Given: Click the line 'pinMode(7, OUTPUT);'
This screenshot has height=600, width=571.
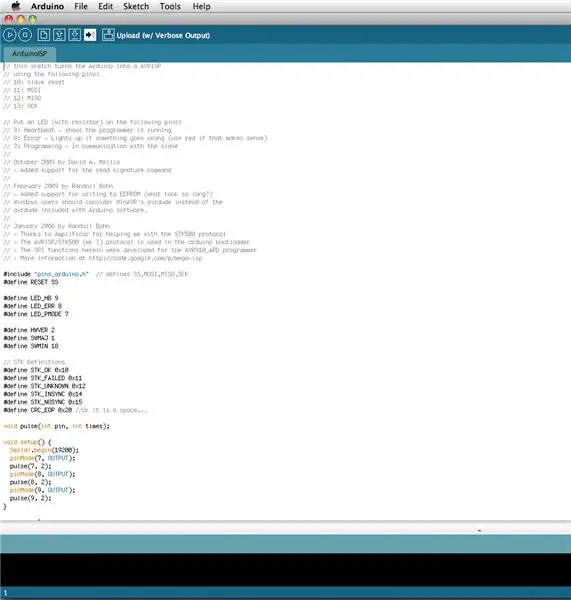Looking at the screenshot, I should click(x=42, y=458).
